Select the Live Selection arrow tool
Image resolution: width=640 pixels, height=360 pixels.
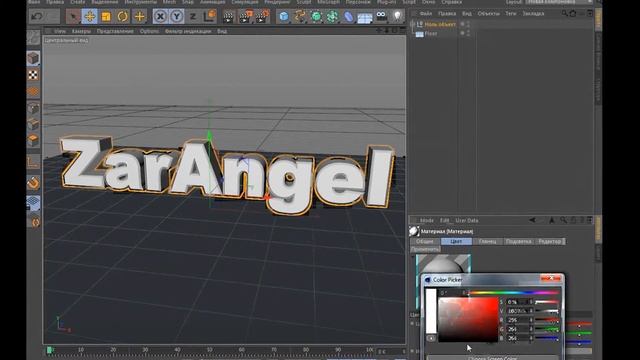pos(73,17)
